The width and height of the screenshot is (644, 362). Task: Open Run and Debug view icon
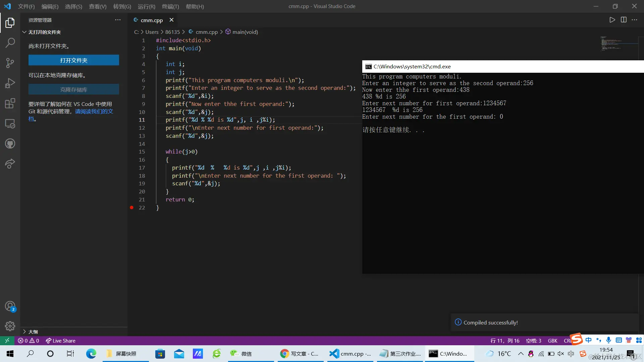click(x=10, y=83)
